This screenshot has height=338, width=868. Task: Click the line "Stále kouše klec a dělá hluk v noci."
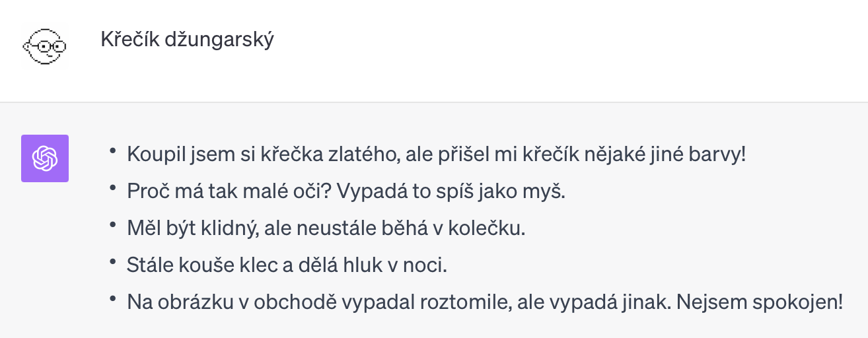click(x=287, y=265)
